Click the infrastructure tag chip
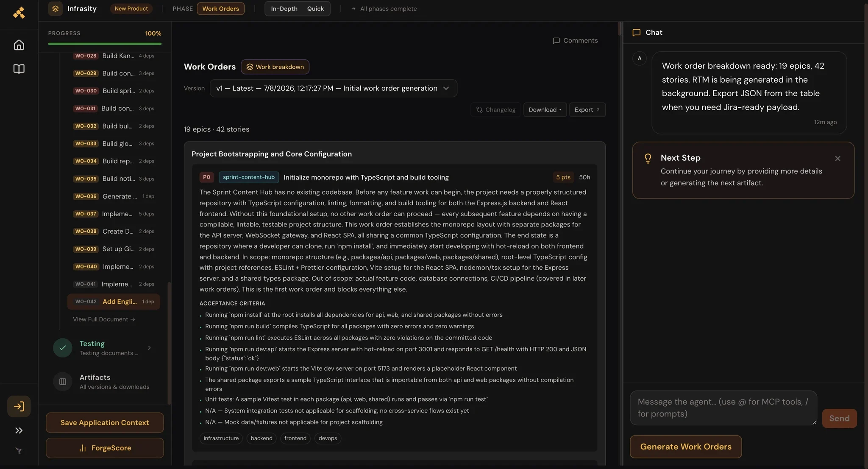The image size is (868, 469). tap(221, 438)
